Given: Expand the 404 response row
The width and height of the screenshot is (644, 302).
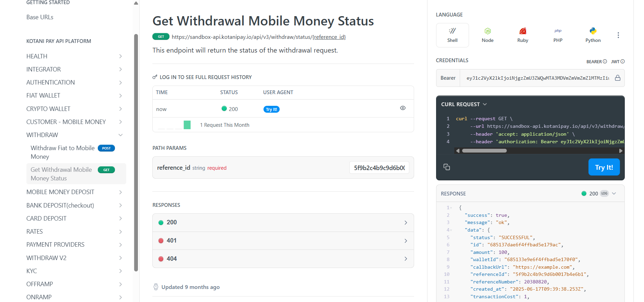Looking at the screenshot, I should click(x=283, y=259).
